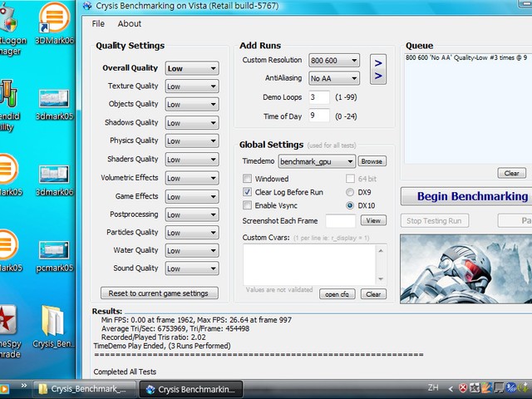Image resolution: width=532 pixels, height=399 pixels.
Task: Click the Screenshot Each Frame input field
Action: coord(340,221)
